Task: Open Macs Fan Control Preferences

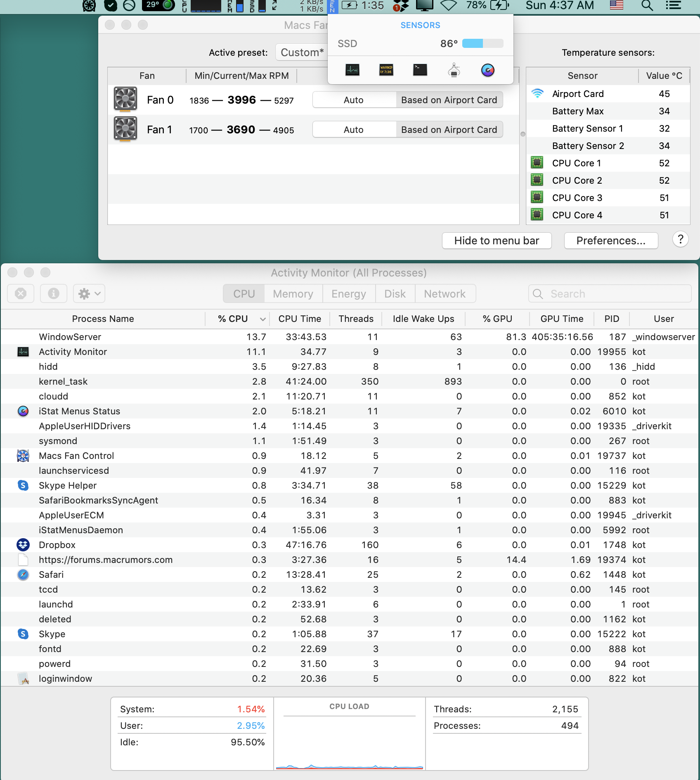Action: pyautogui.click(x=611, y=241)
